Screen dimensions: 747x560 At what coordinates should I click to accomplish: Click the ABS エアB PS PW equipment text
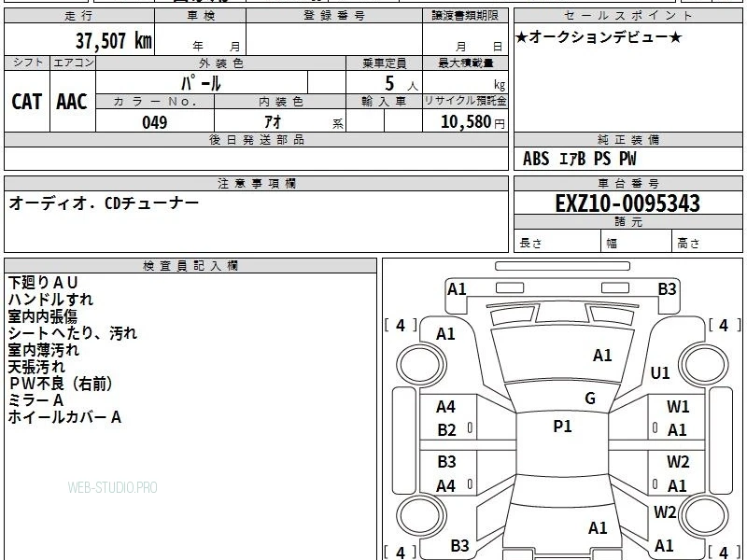pos(579,159)
